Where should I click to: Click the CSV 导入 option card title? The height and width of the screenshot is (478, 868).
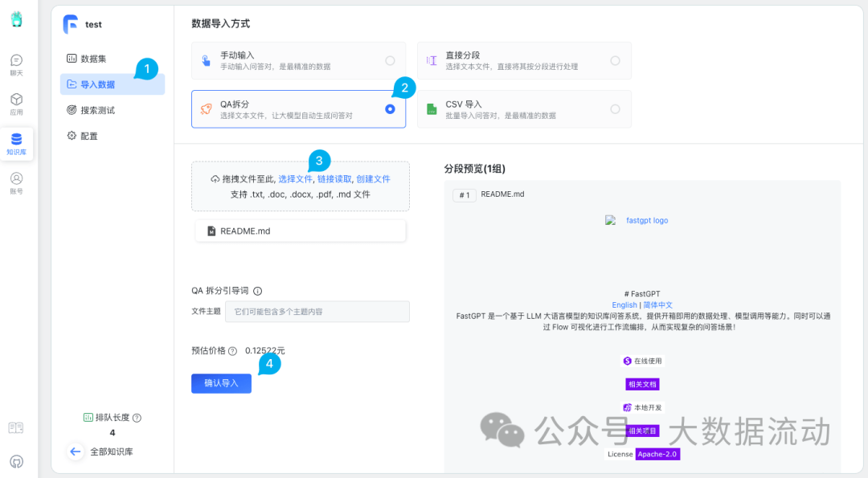point(464,104)
